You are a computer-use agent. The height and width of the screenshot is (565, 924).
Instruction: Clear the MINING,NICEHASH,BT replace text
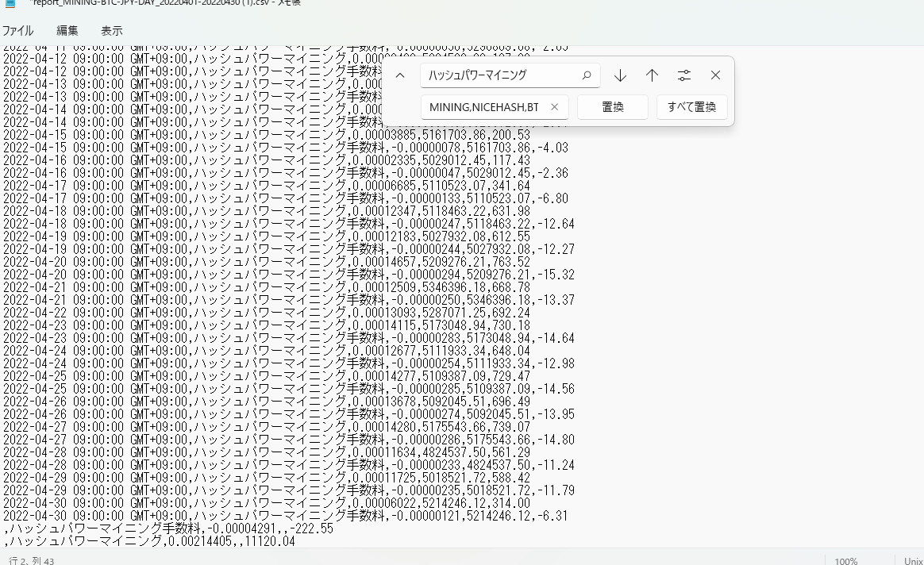[554, 107]
